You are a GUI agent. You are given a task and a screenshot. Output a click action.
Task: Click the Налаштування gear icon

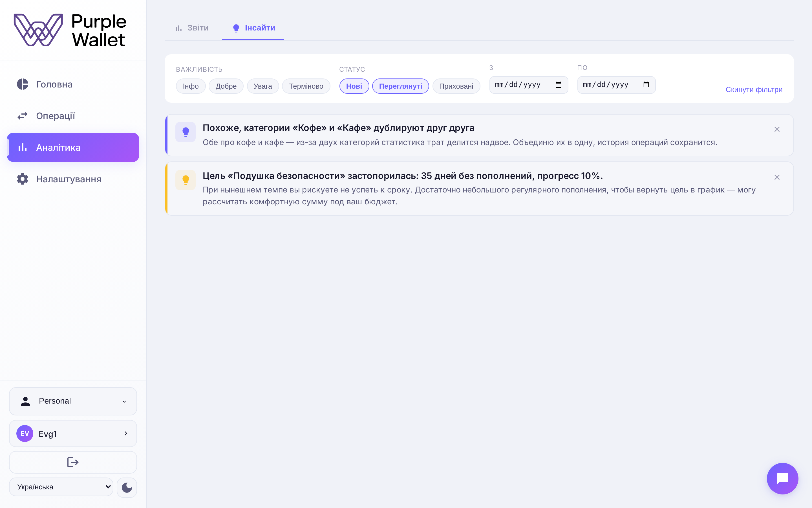tap(23, 179)
